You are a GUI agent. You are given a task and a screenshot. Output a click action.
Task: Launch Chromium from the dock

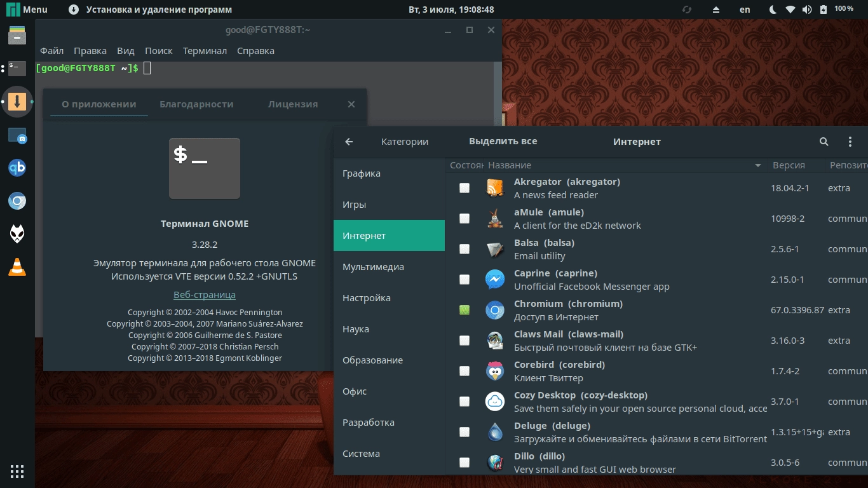point(17,201)
